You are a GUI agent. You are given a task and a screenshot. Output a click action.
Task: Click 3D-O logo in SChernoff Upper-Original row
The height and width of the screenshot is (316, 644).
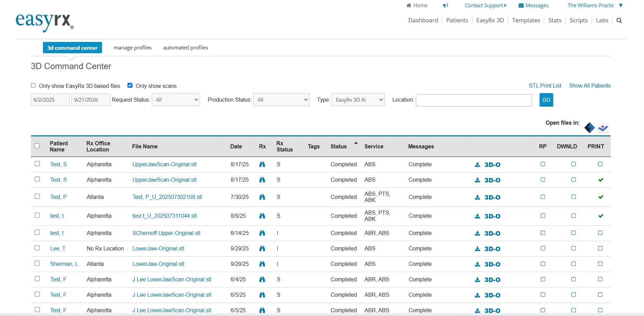[492, 234]
